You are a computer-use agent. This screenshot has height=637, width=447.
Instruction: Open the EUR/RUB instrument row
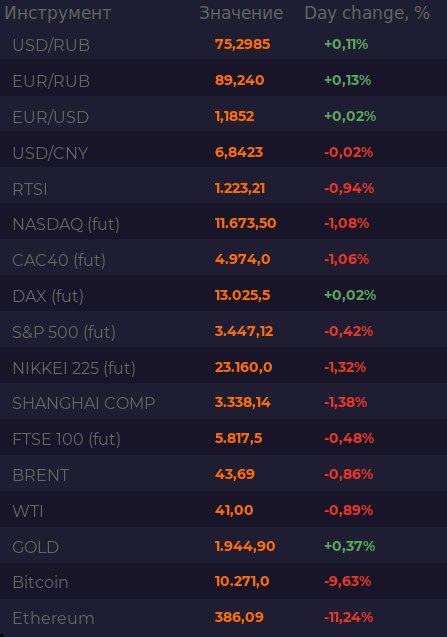(224, 80)
